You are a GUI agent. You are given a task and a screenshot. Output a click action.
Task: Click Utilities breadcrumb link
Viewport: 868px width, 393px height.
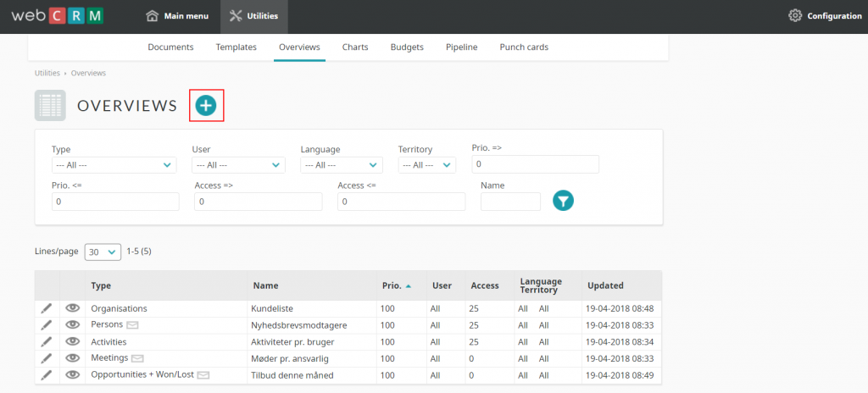point(47,73)
